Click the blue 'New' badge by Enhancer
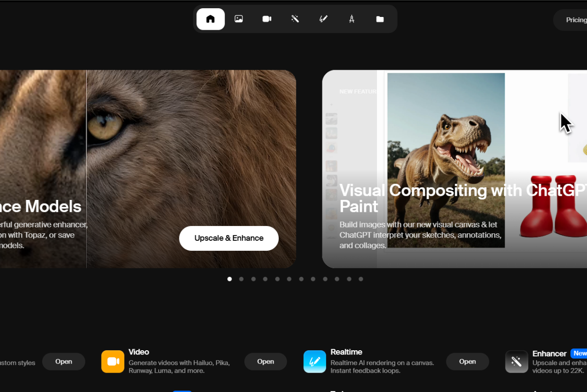The width and height of the screenshot is (587, 392). [x=579, y=353]
